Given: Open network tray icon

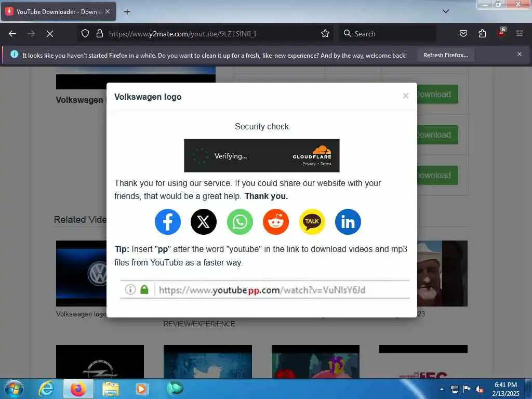Looking at the screenshot, I should pyautogui.click(x=454, y=389).
